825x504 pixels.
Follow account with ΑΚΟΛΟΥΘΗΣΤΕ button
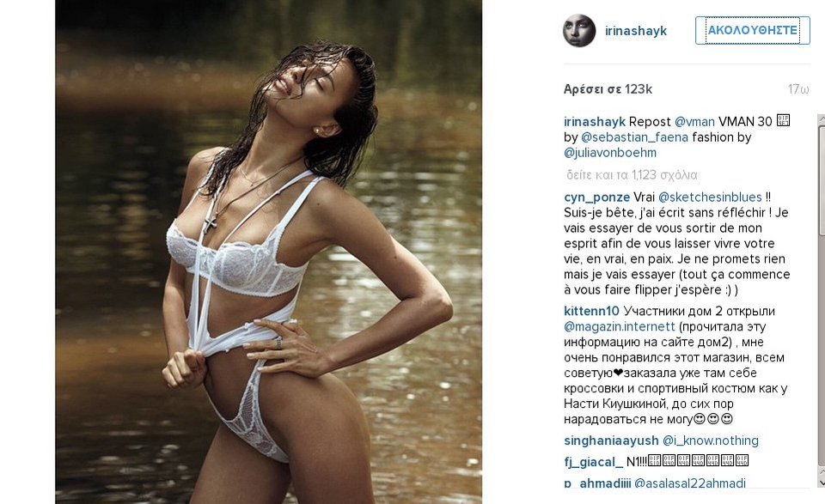pyautogui.click(x=753, y=31)
